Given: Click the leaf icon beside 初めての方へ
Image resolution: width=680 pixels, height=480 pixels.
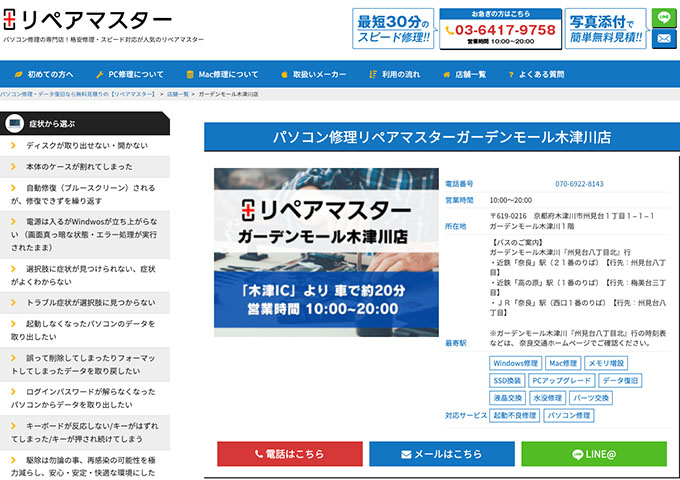Looking at the screenshot, I should 18,75.
